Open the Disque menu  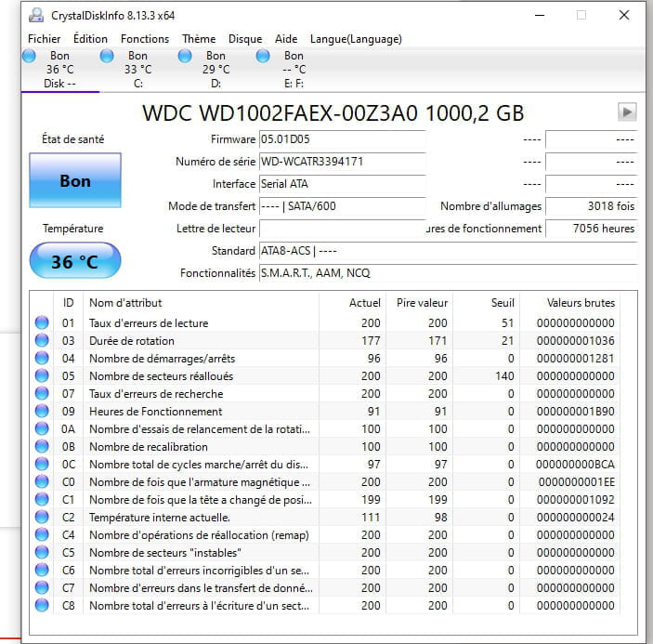point(245,39)
